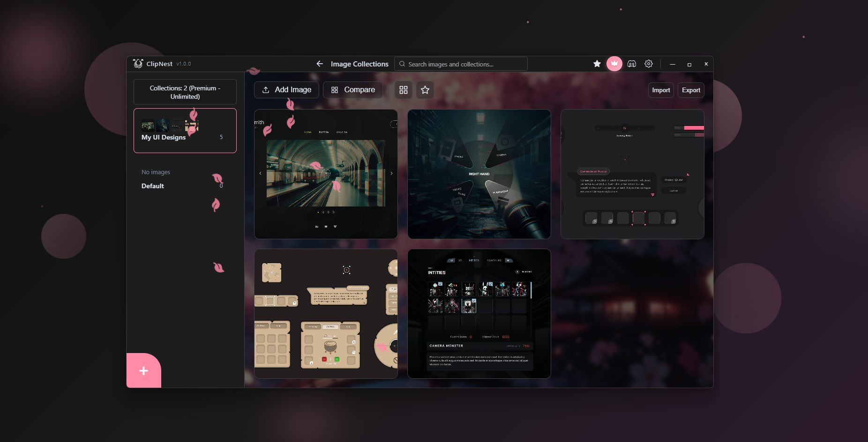Screen dimensions: 868x442
Task: Click the grid icon inside the Compare button
Action: pyautogui.click(x=334, y=89)
